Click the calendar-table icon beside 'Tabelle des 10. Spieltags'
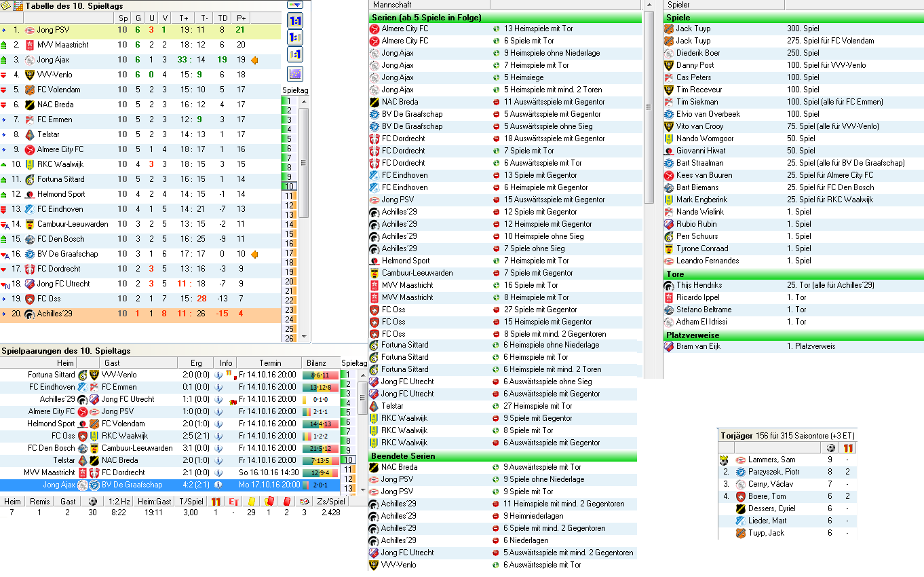The height and width of the screenshot is (577, 924). tap(18, 6)
